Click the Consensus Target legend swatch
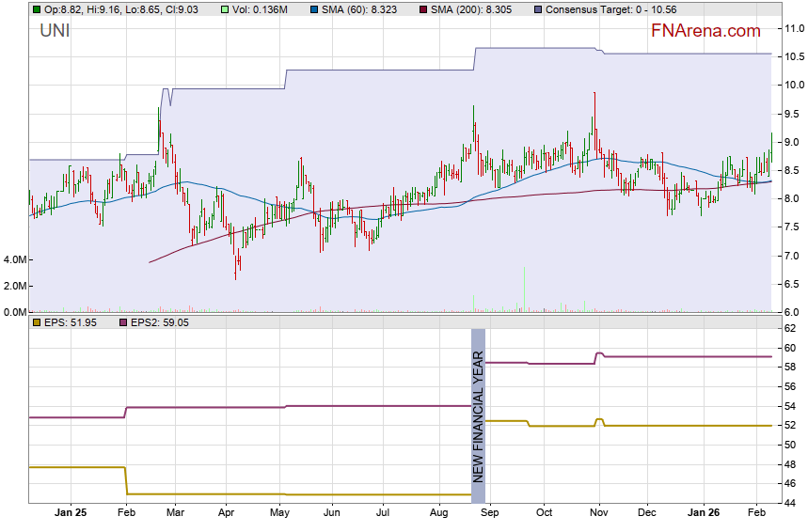Viewport: 808px width, 532px height. [x=538, y=9]
